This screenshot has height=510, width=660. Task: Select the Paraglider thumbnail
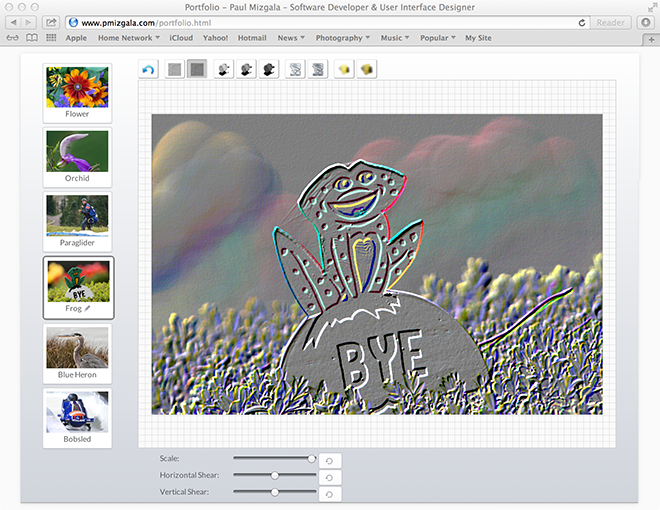click(x=77, y=222)
